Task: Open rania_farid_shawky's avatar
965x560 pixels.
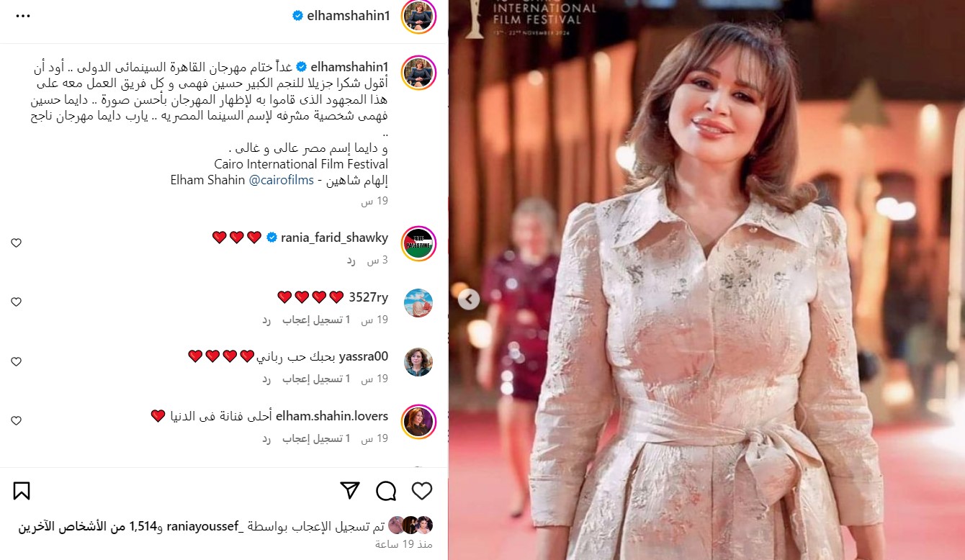Action: click(x=418, y=244)
